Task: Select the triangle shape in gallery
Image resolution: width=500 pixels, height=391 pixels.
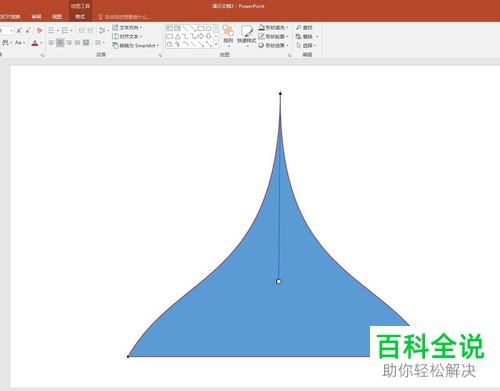Action: coord(177,36)
